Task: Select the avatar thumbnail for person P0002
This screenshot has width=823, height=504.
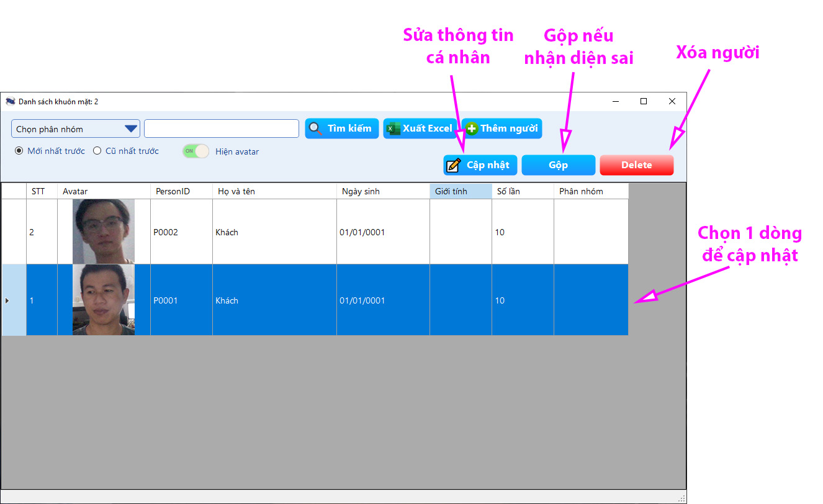Action: pyautogui.click(x=104, y=232)
